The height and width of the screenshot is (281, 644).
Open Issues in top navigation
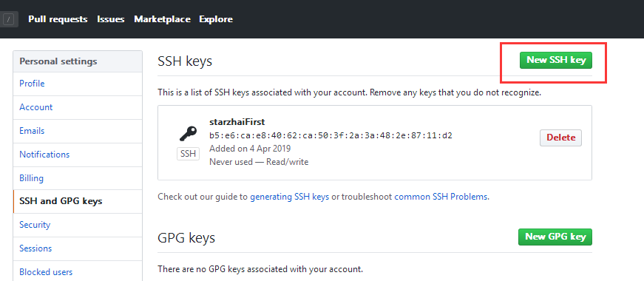(111, 19)
